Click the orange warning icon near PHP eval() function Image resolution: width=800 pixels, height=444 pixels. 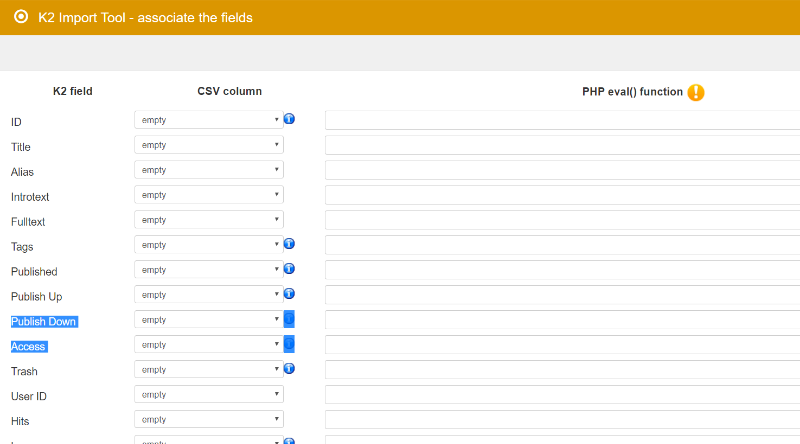(696, 92)
